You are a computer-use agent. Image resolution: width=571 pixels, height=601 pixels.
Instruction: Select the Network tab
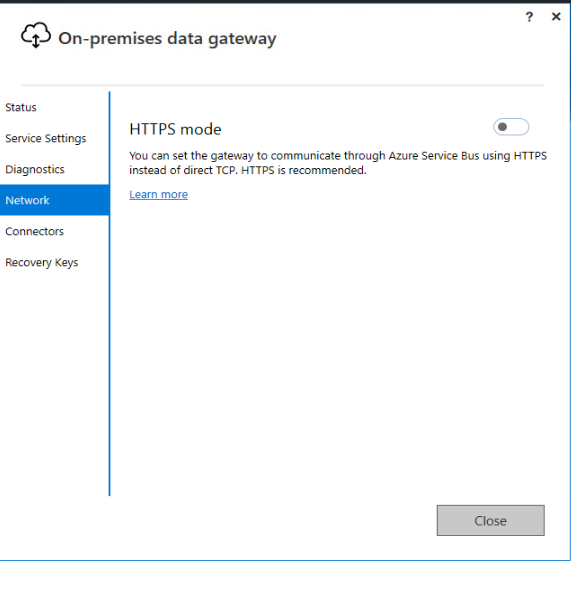(x=54, y=200)
